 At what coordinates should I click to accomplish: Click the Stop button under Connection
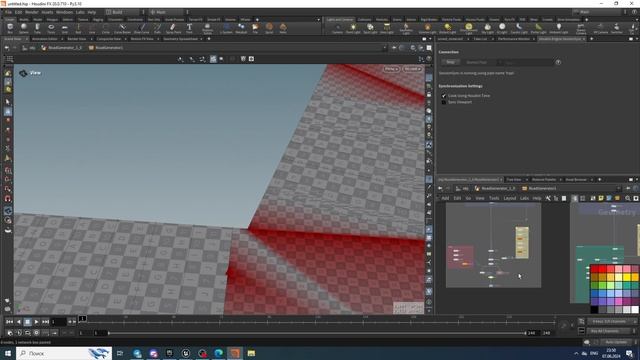click(x=451, y=62)
